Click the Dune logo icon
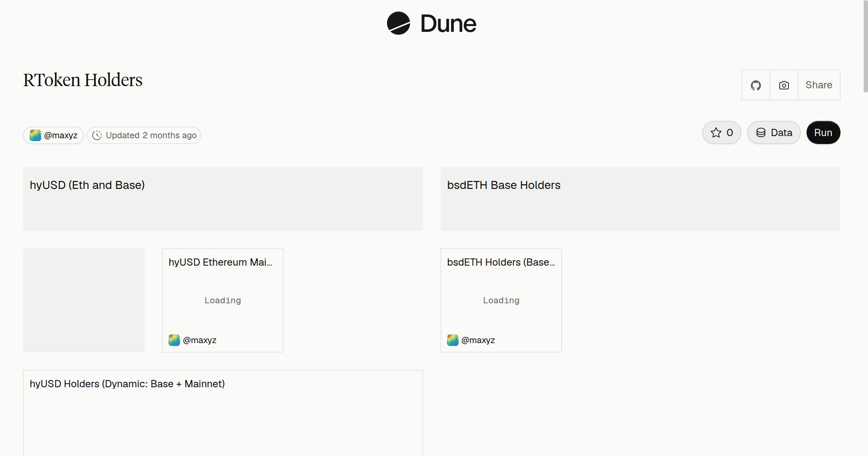 click(x=398, y=23)
